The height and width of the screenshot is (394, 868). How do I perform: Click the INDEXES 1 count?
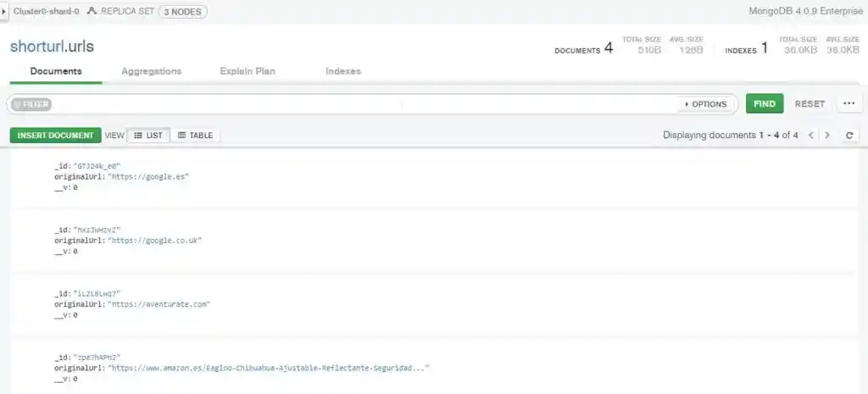tap(747, 48)
